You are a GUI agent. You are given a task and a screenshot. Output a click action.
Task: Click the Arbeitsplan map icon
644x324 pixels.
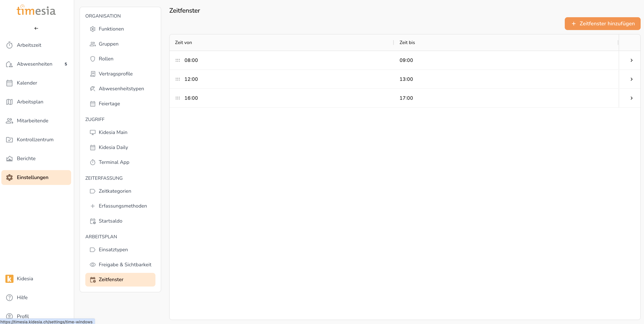coord(9,102)
